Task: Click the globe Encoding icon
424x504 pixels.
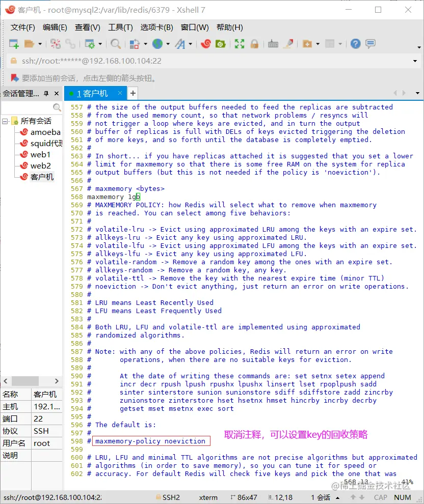Action: 157,44
